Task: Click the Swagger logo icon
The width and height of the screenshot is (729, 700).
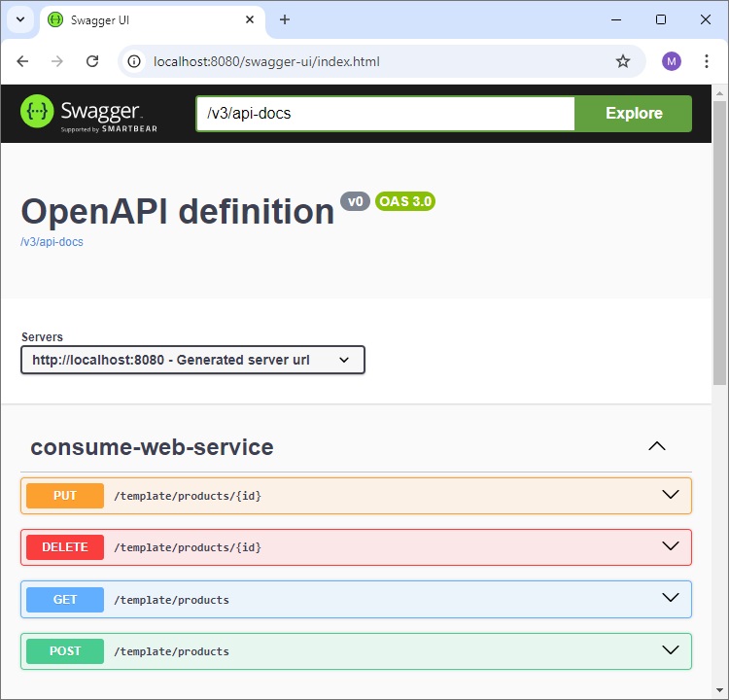Action: pyautogui.click(x=37, y=112)
